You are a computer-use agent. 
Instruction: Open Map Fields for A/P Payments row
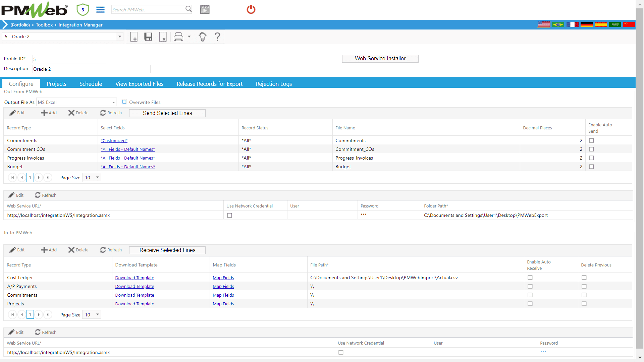[x=223, y=287]
